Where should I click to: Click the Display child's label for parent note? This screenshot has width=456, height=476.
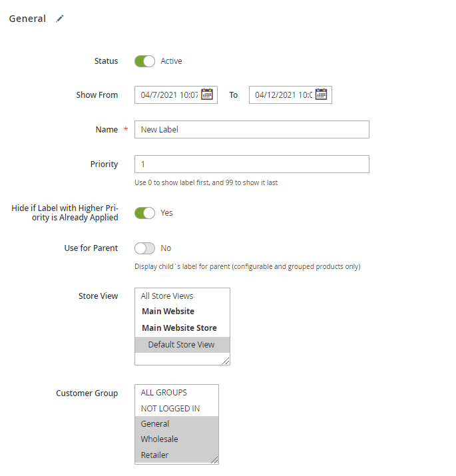tap(248, 266)
